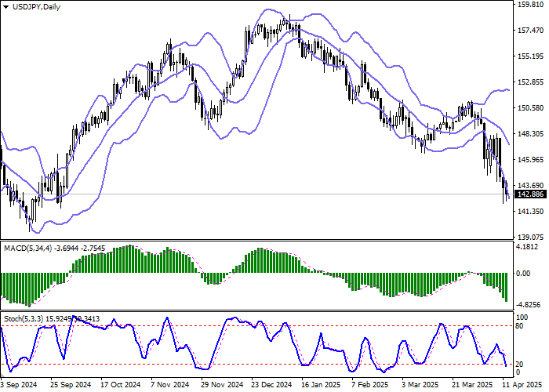The width and height of the screenshot is (549, 392).
Task: Click the 3 Sep 2024 date label
Action: pos(19,385)
